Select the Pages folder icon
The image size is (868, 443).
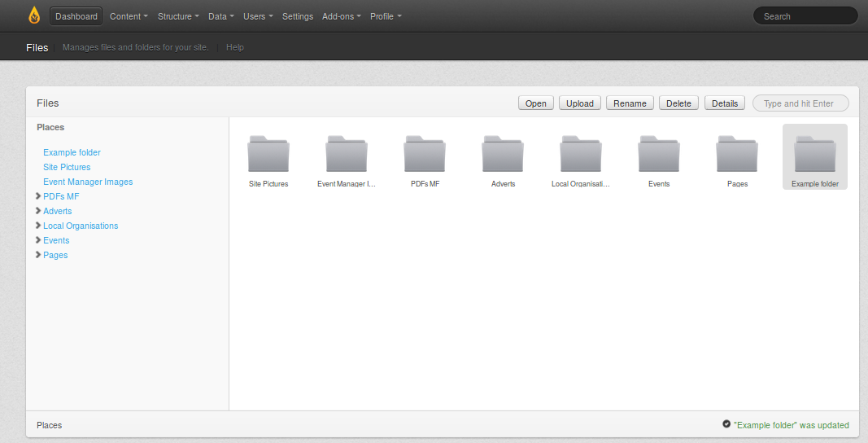(737, 154)
